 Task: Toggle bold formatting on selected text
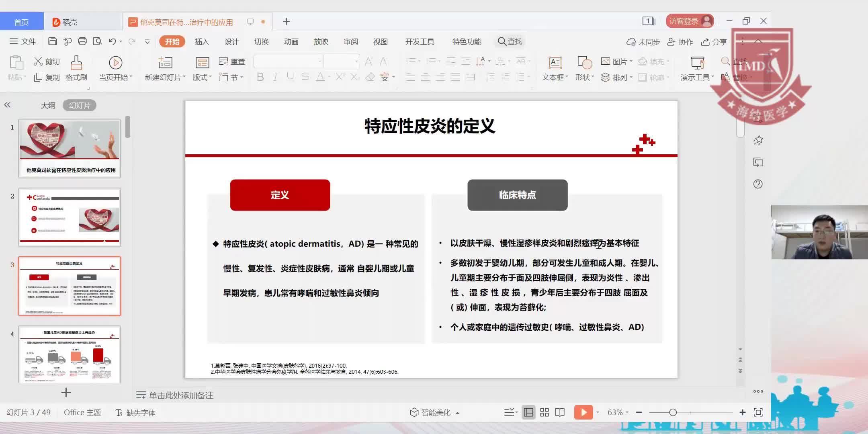coord(260,77)
